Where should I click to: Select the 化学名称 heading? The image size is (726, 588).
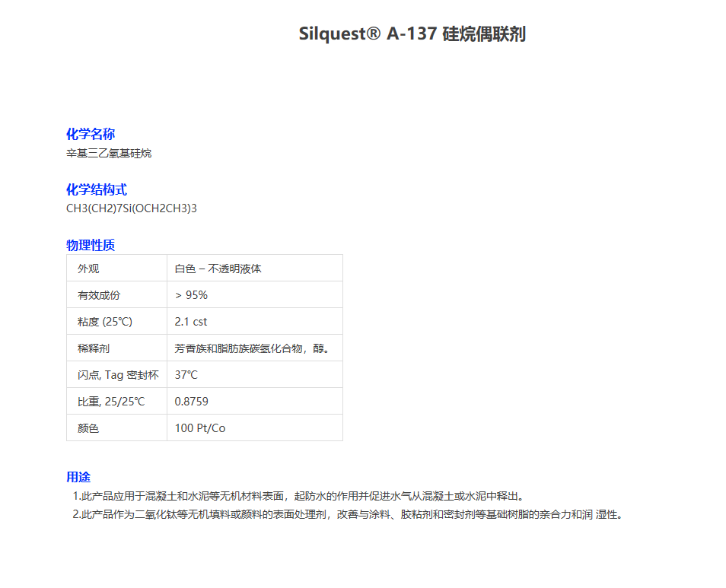tap(91, 134)
